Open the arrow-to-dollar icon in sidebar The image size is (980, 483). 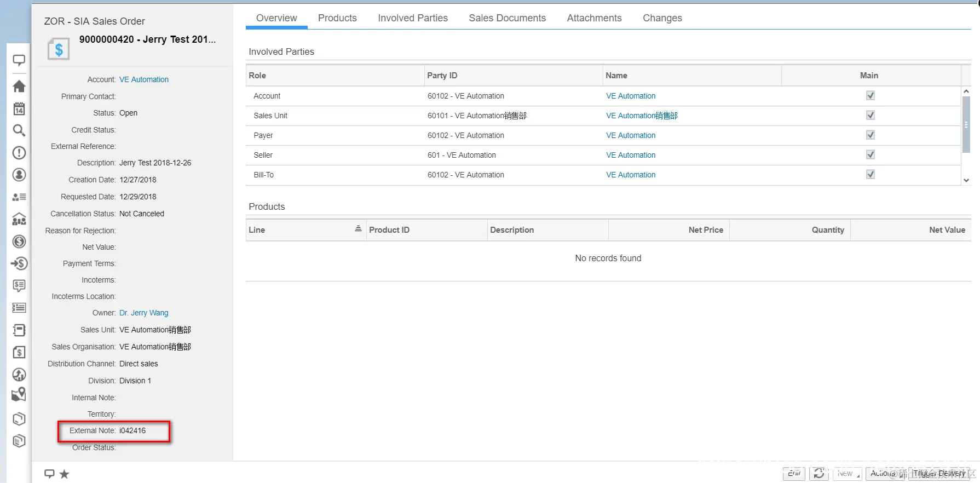pos(19,263)
